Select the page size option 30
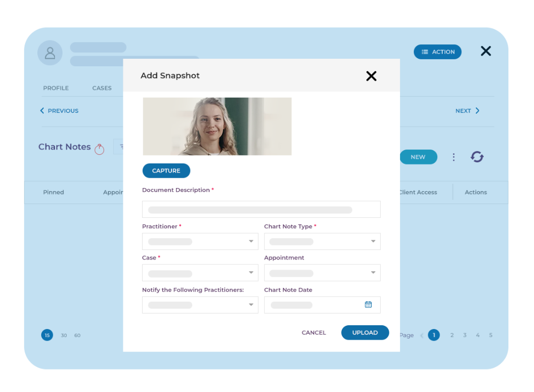Image resolution: width=534 pixels, height=392 pixels. click(64, 335)
